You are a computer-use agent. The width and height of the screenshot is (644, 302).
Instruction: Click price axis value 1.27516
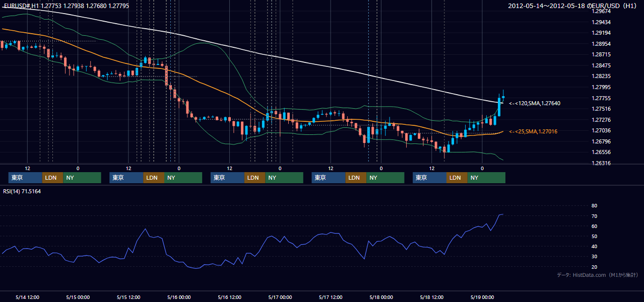(x=601, y=109)
